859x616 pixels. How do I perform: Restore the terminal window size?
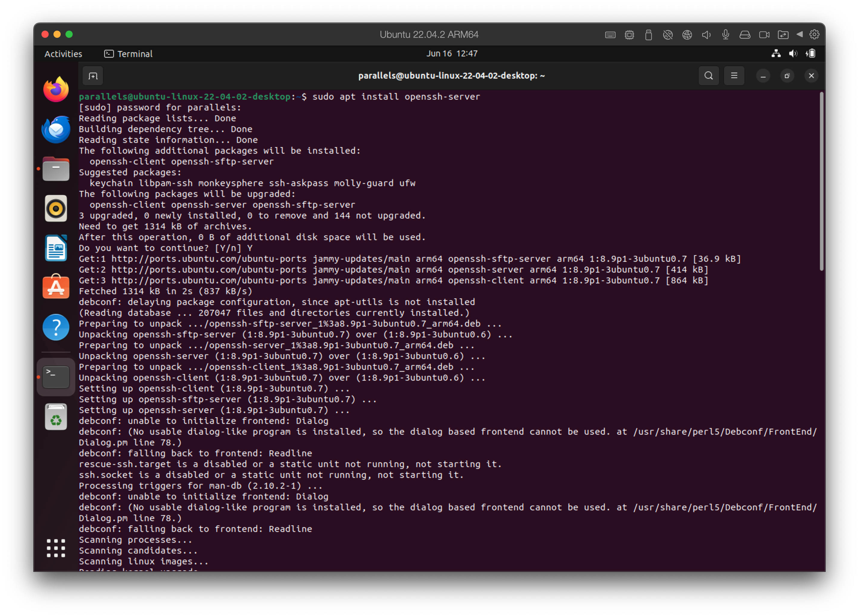pos(787,76)
